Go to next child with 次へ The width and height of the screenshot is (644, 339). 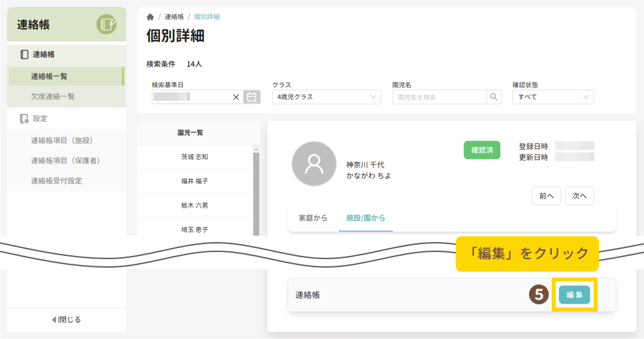(579, 196)
